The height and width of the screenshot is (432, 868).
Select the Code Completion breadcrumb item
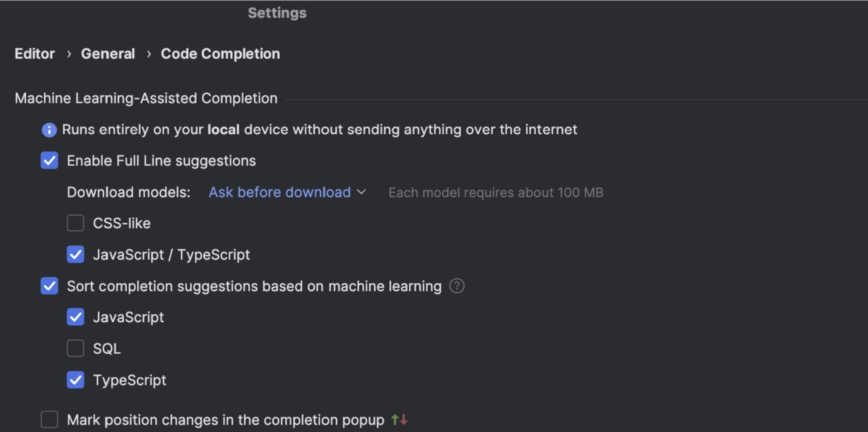pos(220,54)
